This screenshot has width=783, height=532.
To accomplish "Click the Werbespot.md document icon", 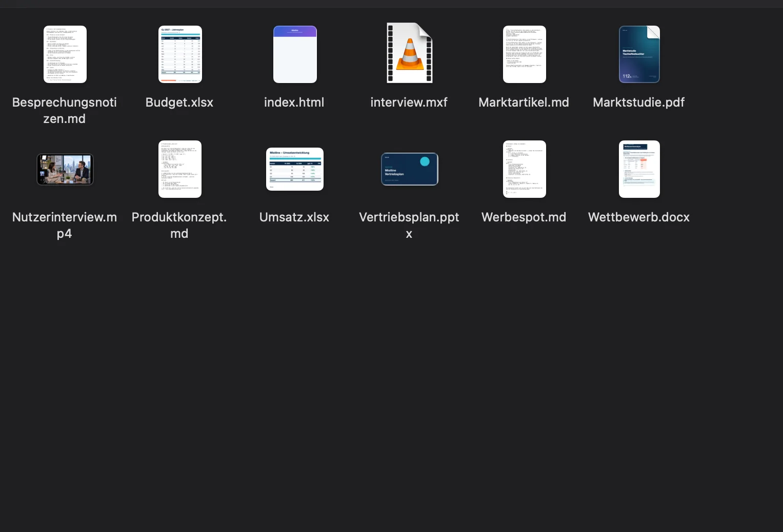I will pyautogui.click(x=524, y=169).
